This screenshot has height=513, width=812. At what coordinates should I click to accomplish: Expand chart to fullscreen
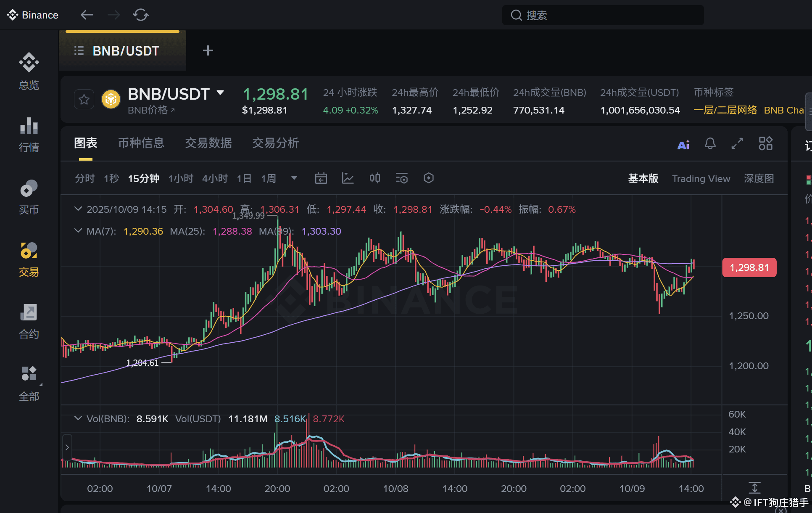737,144
